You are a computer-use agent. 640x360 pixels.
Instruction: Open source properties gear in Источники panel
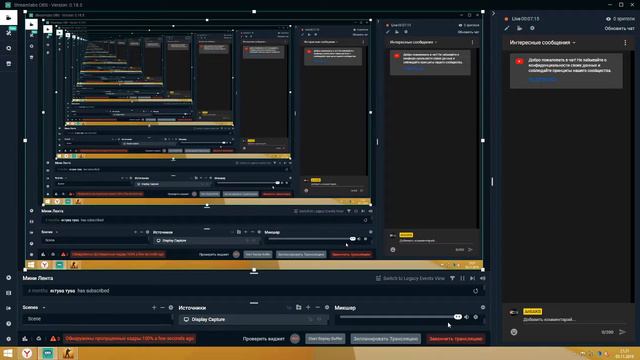[327, 307]
